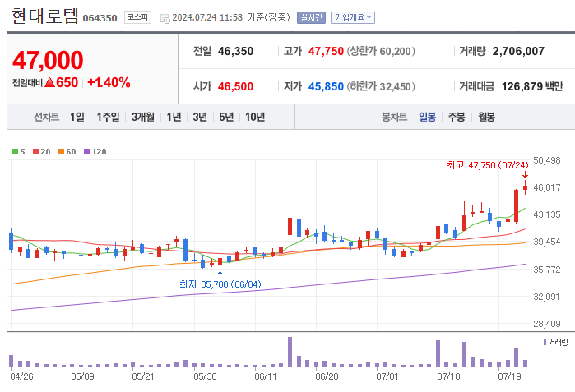Open the 기업개요 dropdown
This screenshot has width=575, height=392.
click(353, 17)
